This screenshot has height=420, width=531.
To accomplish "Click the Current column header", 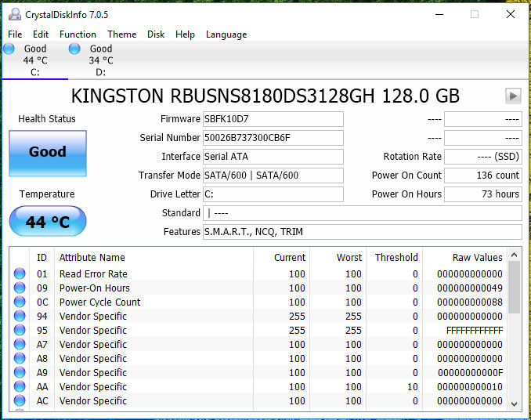I will pos(290,258).
